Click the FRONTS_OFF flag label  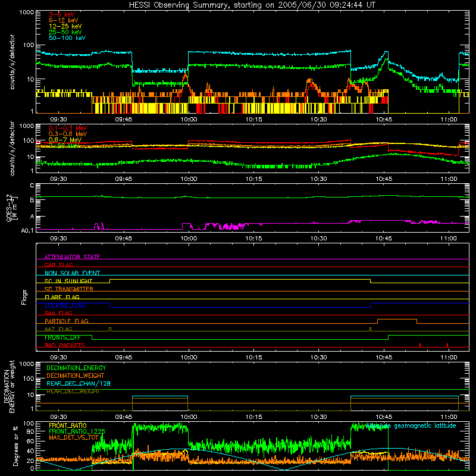[x=62, y=337]
